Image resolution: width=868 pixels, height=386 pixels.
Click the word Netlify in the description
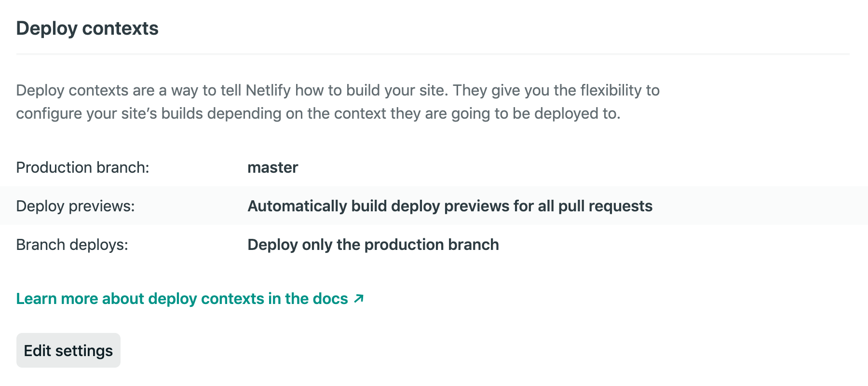click(x=268, y=90)
